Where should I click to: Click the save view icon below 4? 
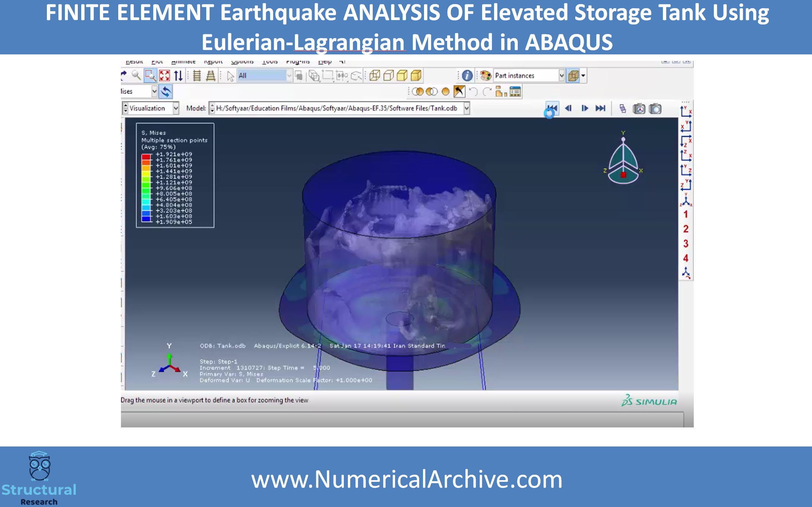686,273
